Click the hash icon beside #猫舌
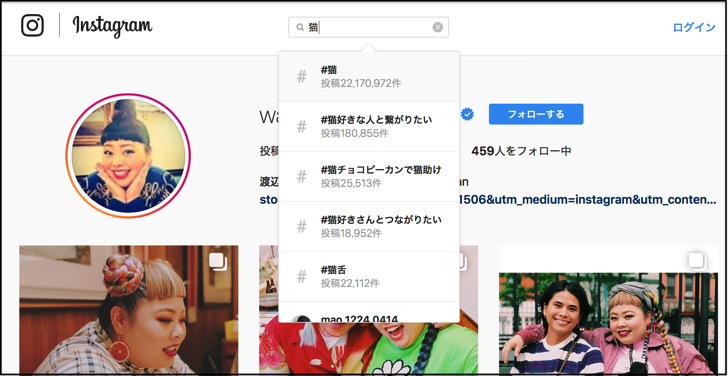 pos(302,277)
